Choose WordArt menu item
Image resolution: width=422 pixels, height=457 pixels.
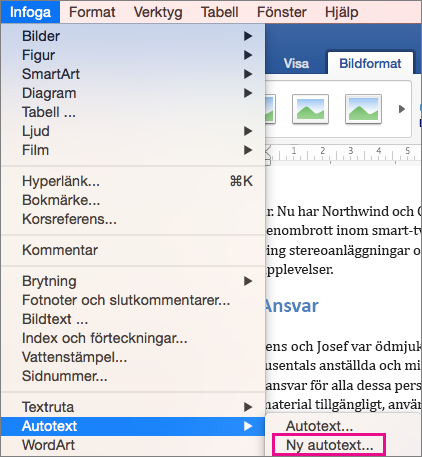pyautogui.click(x=133, y=445)
